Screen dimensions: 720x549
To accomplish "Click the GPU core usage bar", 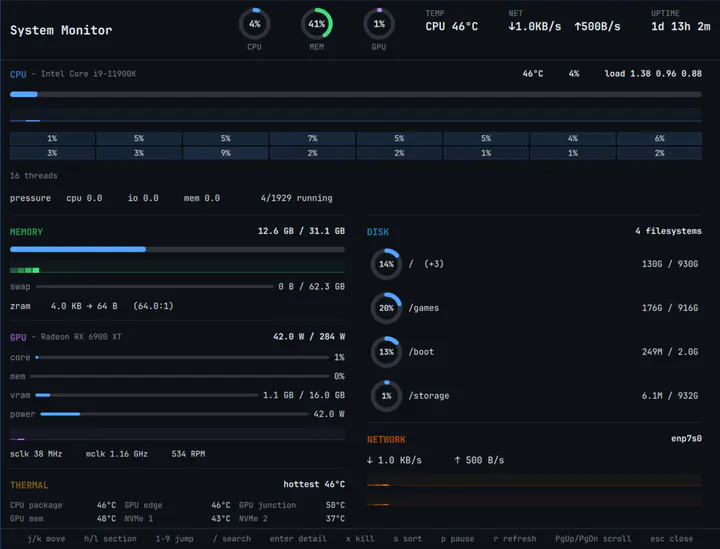I will [182, 357].
